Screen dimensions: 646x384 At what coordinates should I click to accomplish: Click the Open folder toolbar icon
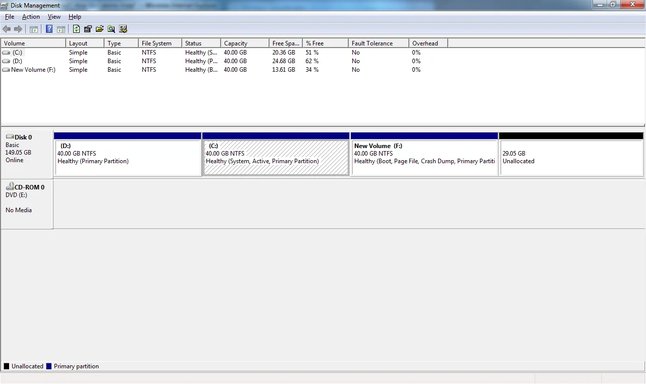click(99, 29)
